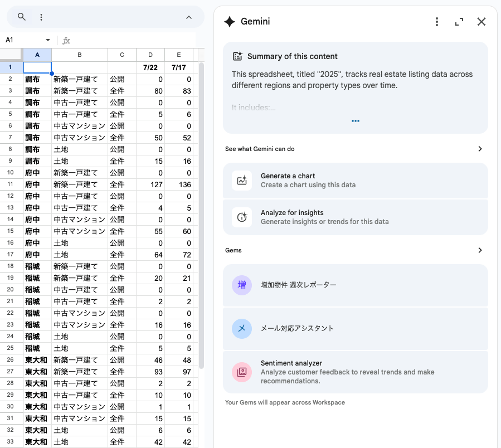Click cell D19 with value 20

pyautogui.click(x=150, y=278)
